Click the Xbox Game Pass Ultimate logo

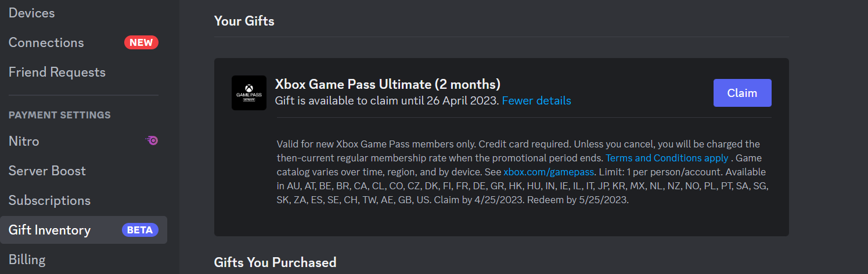(x=249, y=93)
